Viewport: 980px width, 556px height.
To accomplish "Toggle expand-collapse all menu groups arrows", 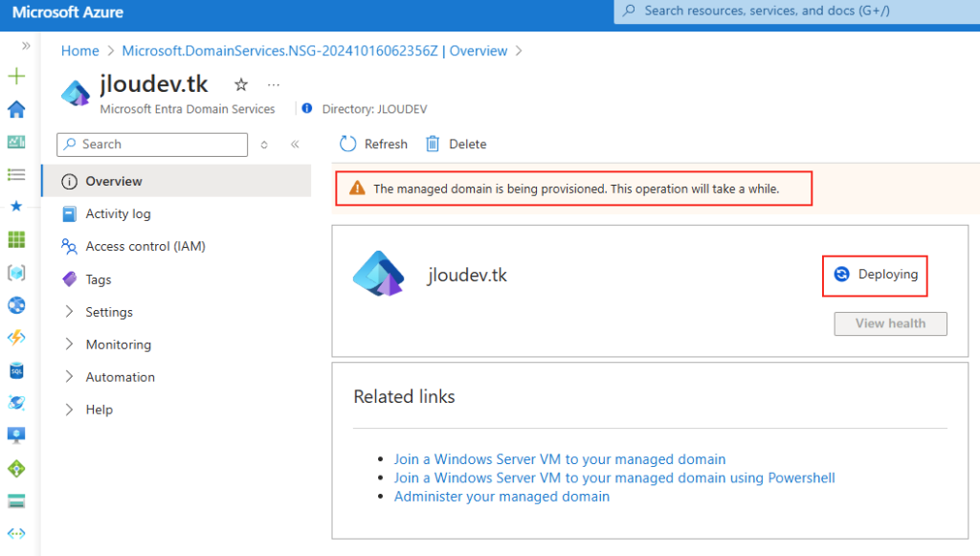I will click(264, 145).
